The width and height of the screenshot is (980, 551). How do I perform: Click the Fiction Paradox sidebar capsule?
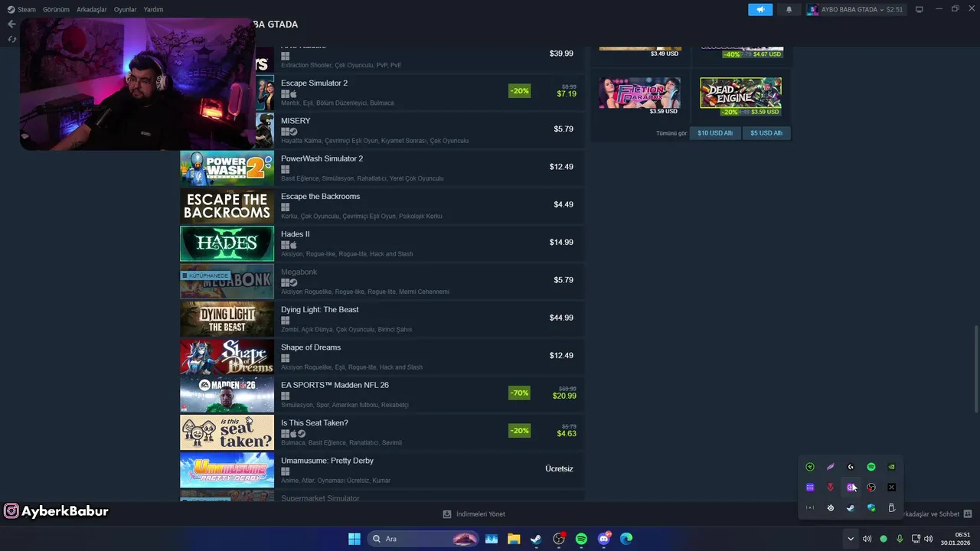pos(639,93)
